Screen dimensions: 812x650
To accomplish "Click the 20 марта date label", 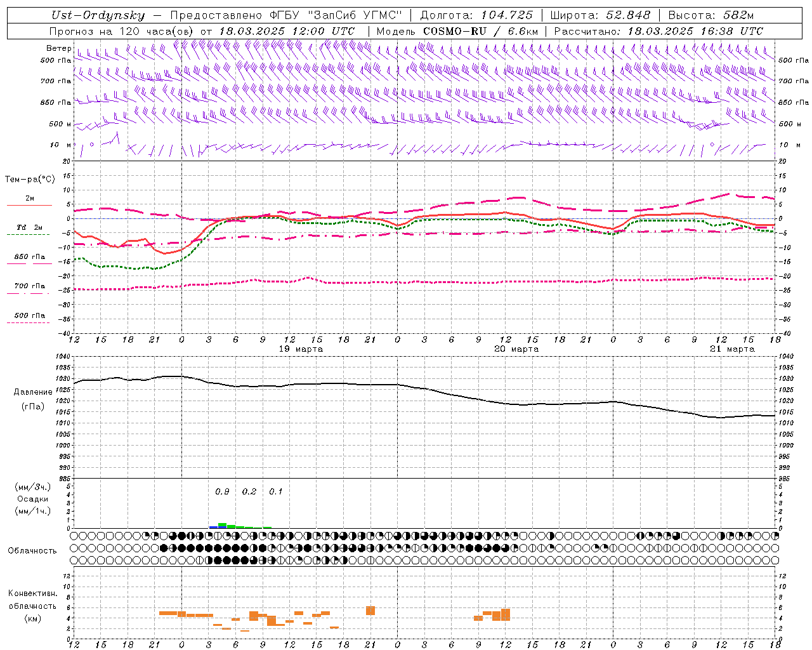I will 516,349.
